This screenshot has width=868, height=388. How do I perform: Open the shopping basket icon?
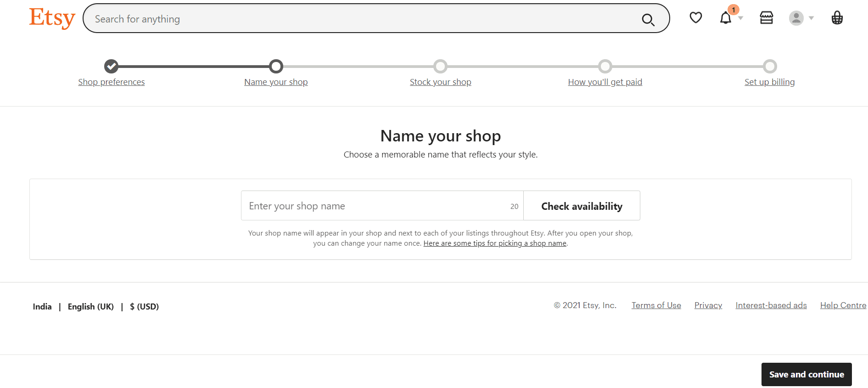[837, 18]
